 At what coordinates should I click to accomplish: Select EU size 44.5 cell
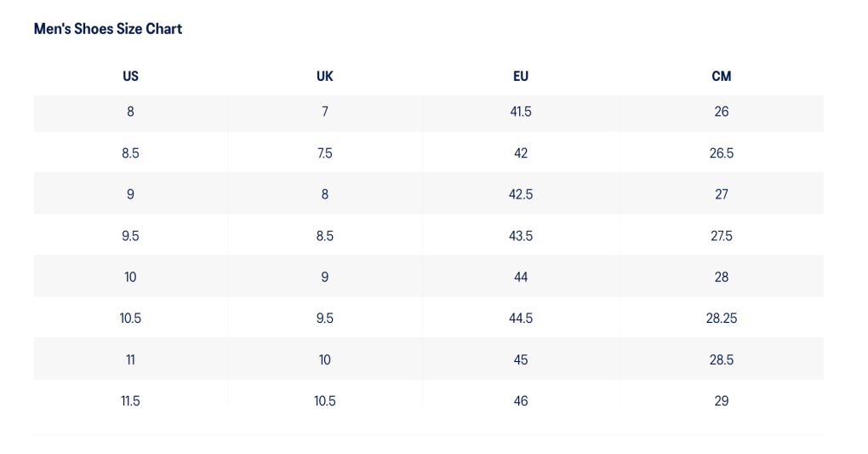pyautogui.click(x=521, y=319)
